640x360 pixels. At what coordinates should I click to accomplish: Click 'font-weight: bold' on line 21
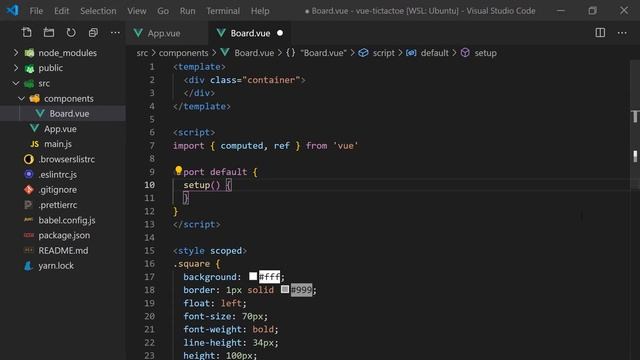click(231, 329)
